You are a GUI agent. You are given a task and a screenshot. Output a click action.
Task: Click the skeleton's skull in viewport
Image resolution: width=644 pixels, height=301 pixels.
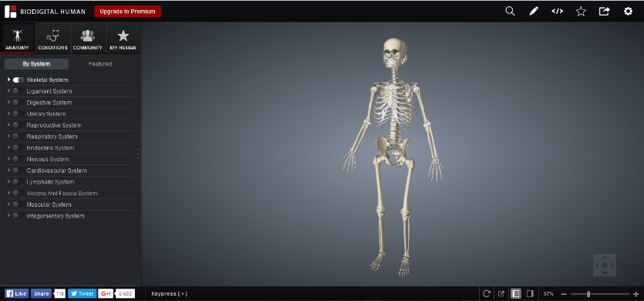click(x=395, y=52)
